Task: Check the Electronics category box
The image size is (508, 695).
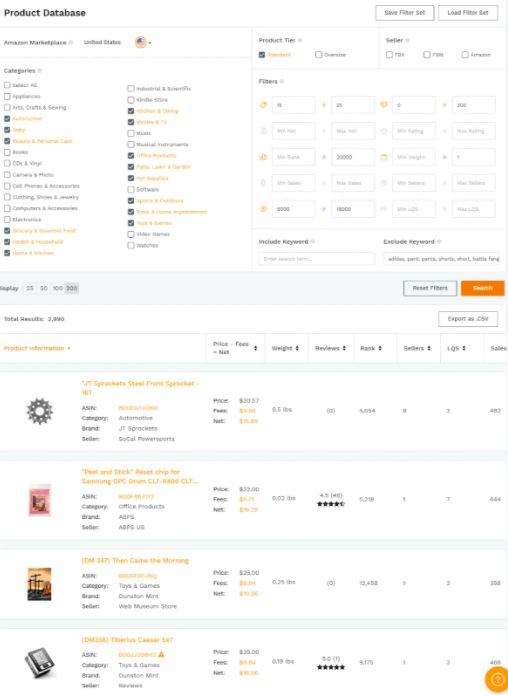Action: click(7, 219)
